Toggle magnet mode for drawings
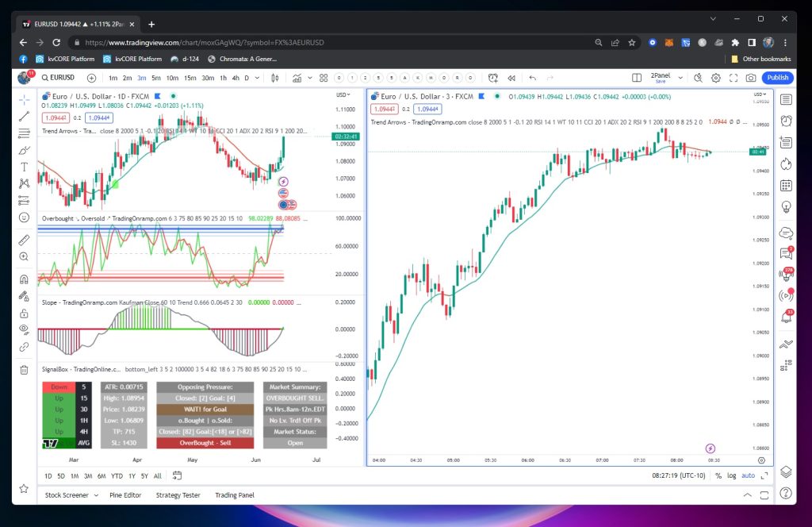Image resolution: width=812 pixels, height=527 pixels. coord(25,279)
